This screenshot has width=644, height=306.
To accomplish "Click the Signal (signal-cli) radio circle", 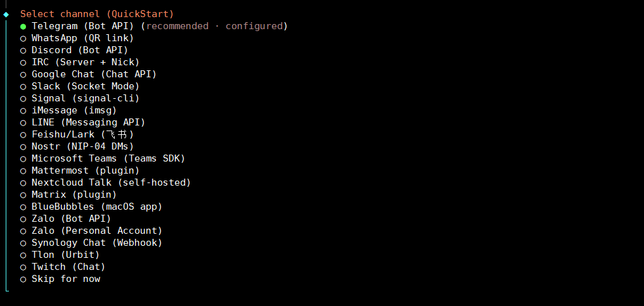I will point(23,98).
